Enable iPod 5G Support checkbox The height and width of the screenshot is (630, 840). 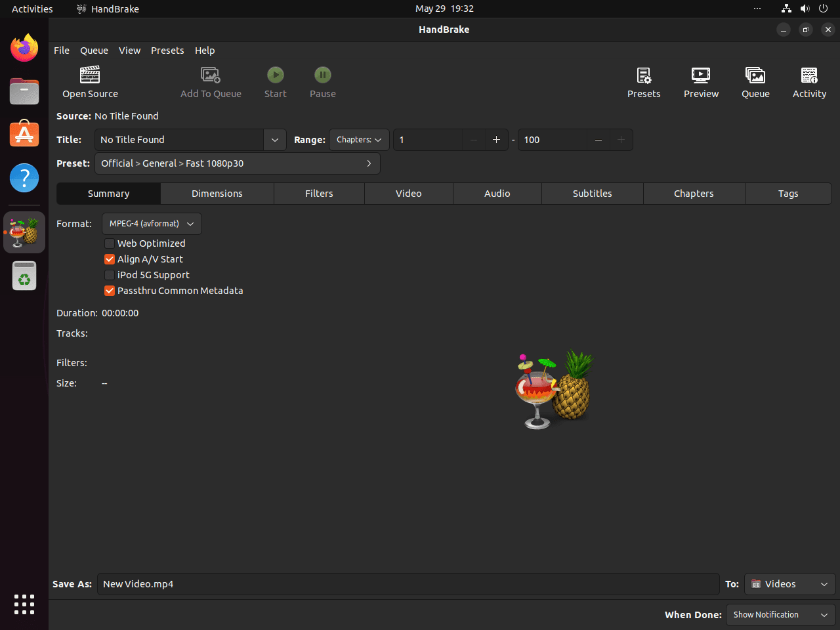pos(110,275)
